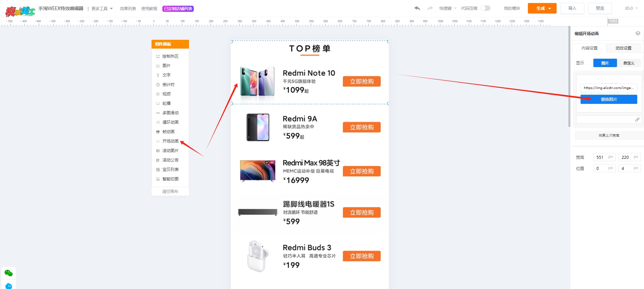Set display mode to 自定义
Image resolution: width=644 pixels, height=289 pixels.
coord(629,63)
